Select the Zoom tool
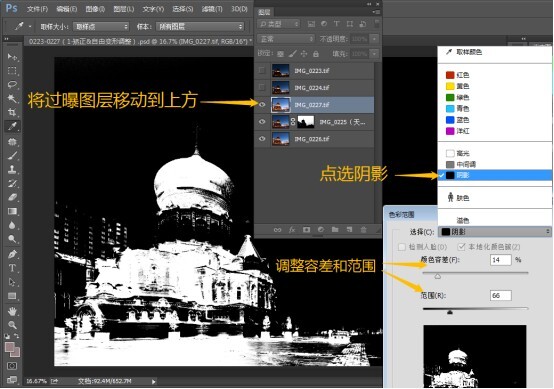 [x=12, y=325]
